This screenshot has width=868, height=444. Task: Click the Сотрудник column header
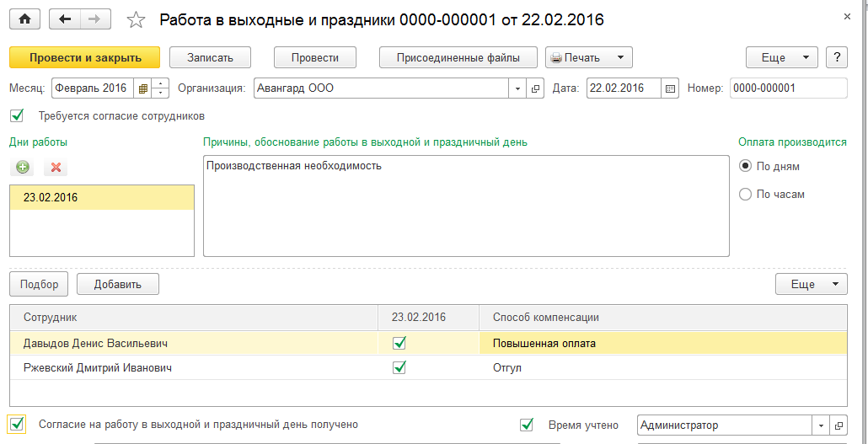tap(194, 318)
